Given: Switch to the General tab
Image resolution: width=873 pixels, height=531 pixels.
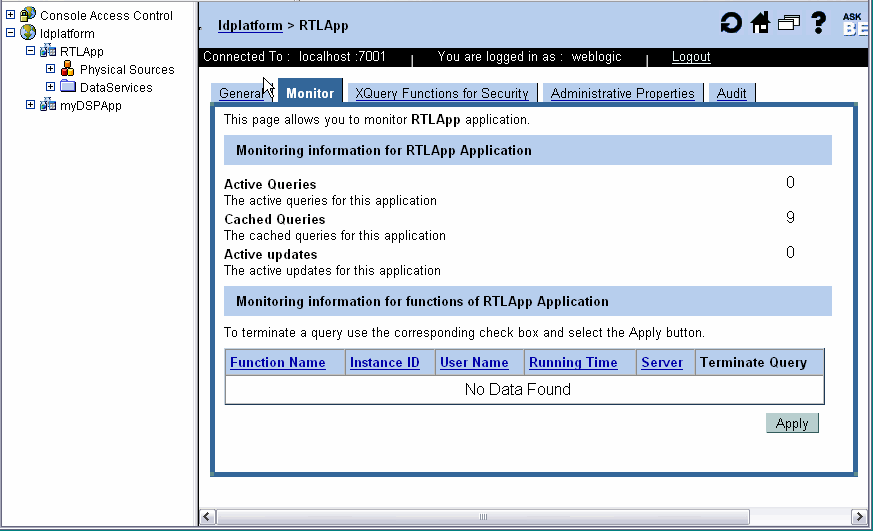Looking at the screenshot, I should pos(242,93).
